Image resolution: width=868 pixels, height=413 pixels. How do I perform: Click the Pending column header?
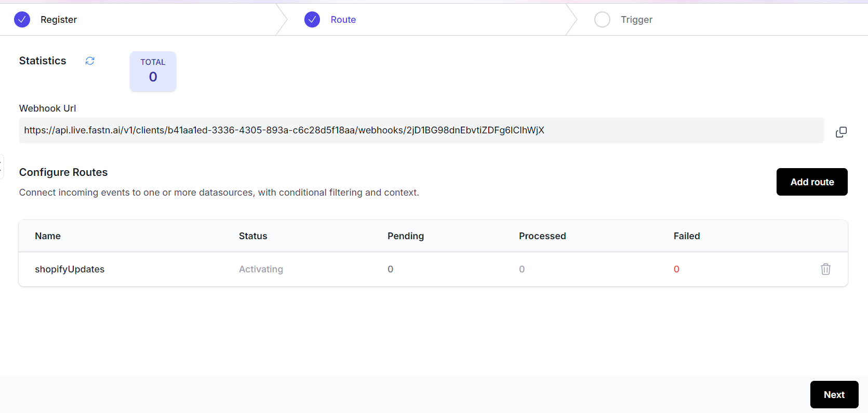click(x=406, y=236)
